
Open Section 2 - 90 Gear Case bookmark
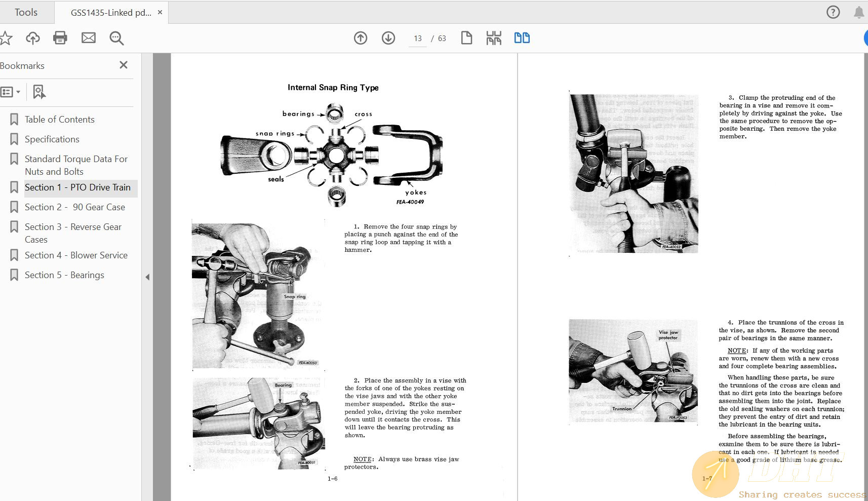[74, 207]
